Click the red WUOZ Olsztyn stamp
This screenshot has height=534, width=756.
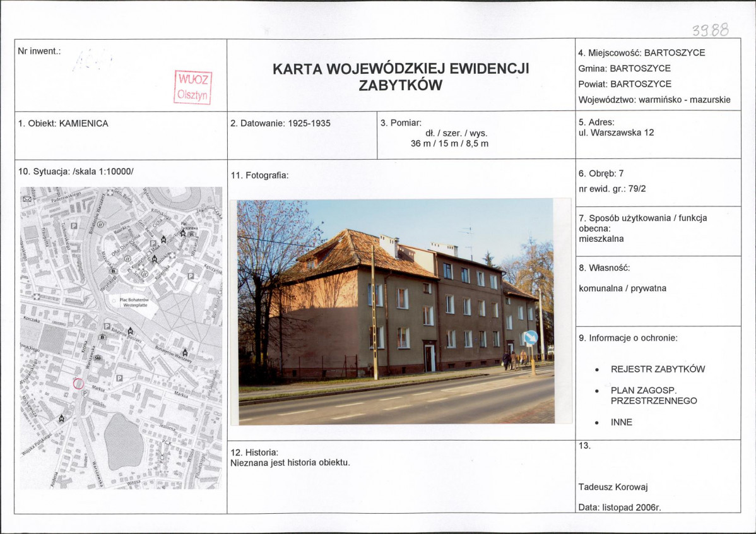193,87
